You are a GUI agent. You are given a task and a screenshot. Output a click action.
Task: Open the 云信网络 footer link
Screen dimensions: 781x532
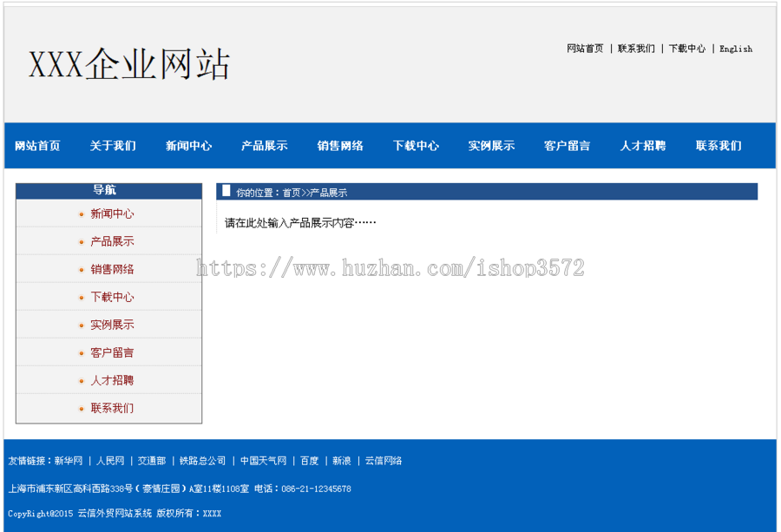coord(384,461)
